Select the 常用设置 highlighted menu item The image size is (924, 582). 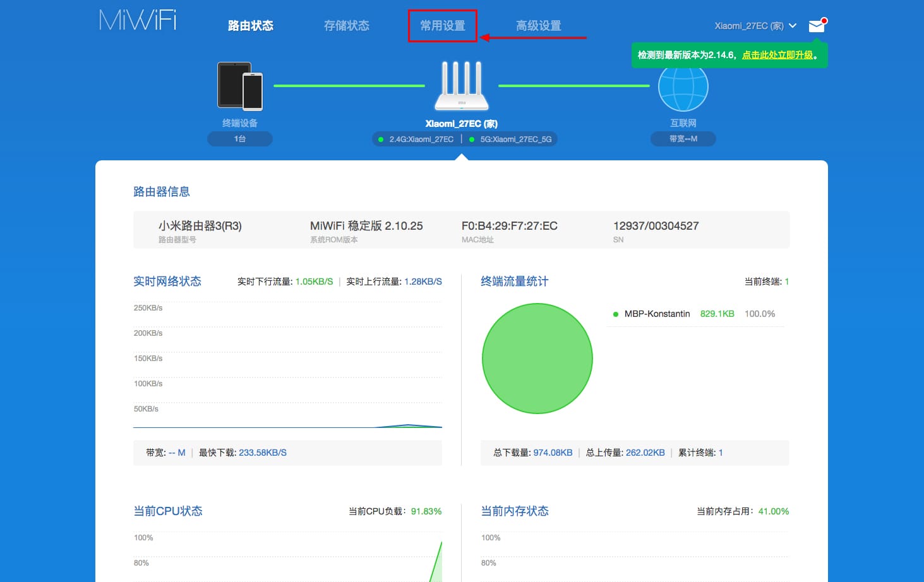click(443, 26)
